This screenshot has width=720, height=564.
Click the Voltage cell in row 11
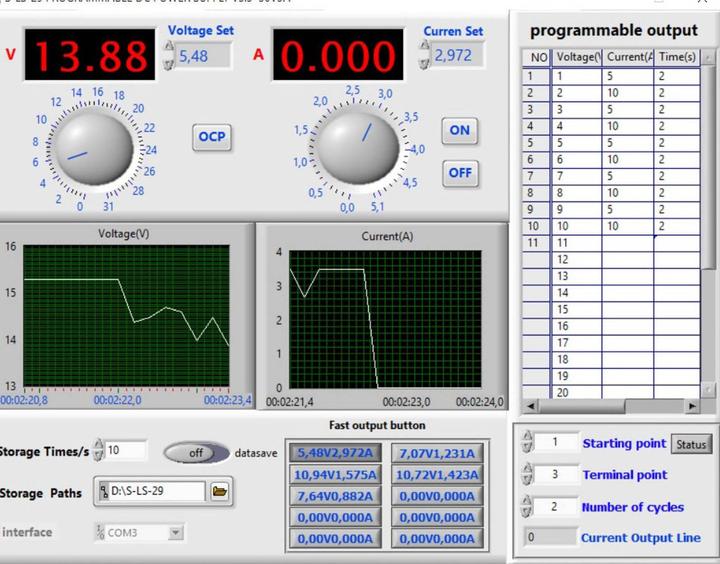577,243
